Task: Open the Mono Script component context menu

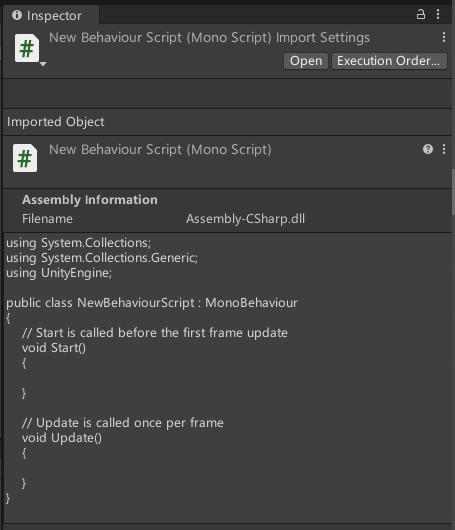Action: (444, 149)
